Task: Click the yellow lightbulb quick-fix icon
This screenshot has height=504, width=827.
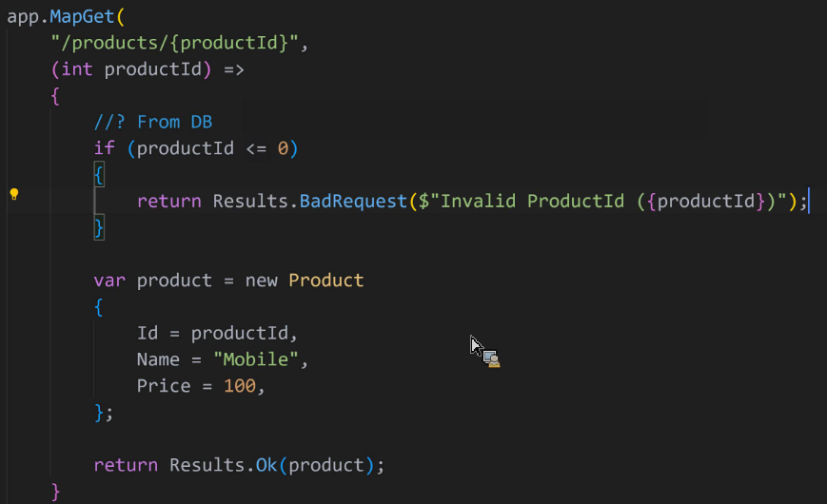Action: coord(14,195)
